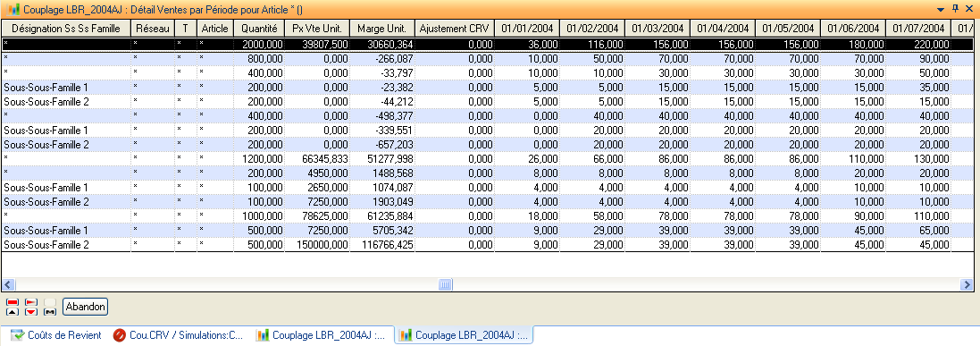Click the black up-triangle icon
Viewport: 980px width, 346px height.
pos(13,312)
